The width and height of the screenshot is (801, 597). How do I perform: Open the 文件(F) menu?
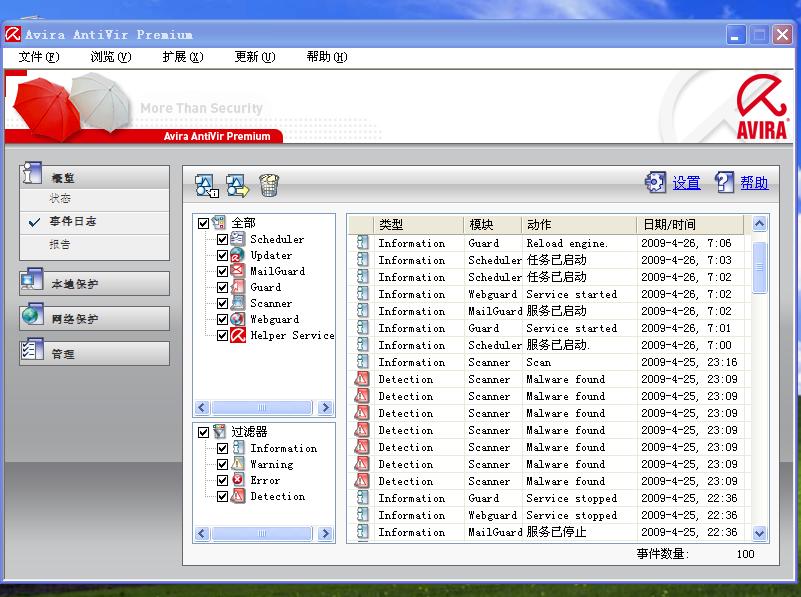[x=39, y=57]
